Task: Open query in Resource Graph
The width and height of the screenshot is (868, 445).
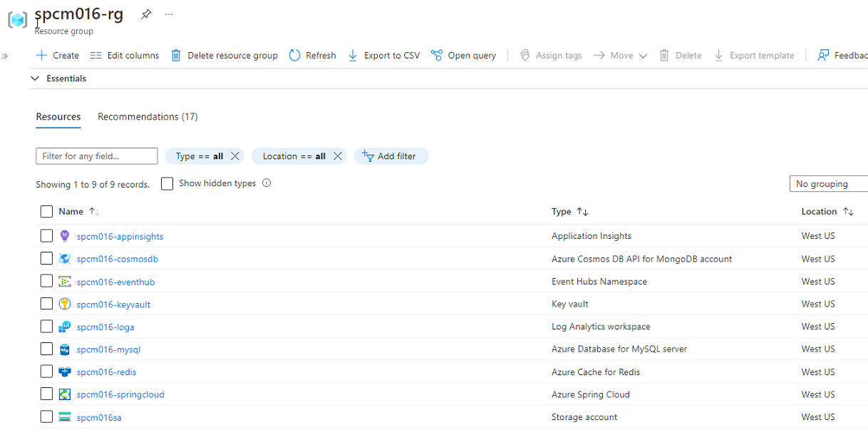Action: click(x=464, y=56)
